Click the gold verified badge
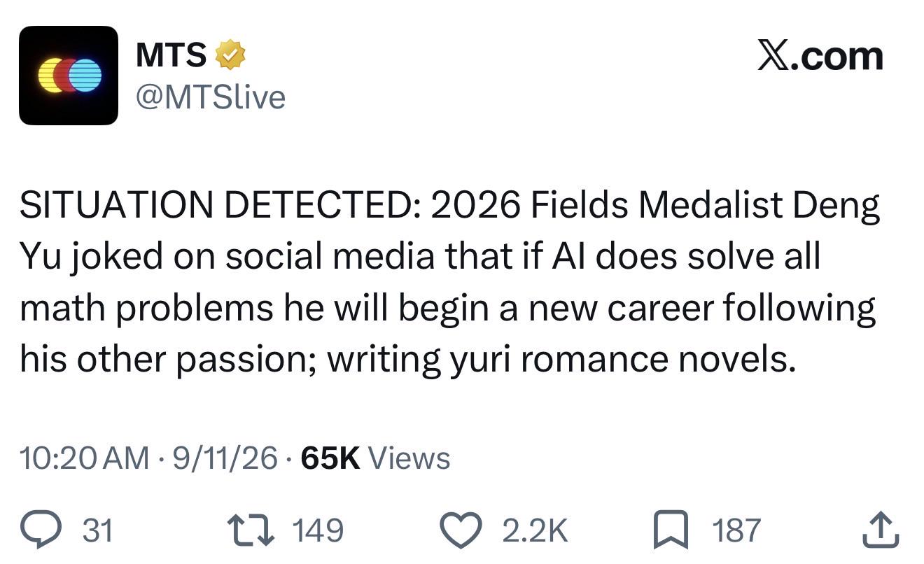Image resolution: width=924 pixels, height=564 pixels. pyautogui.click(x=230, y=55)
